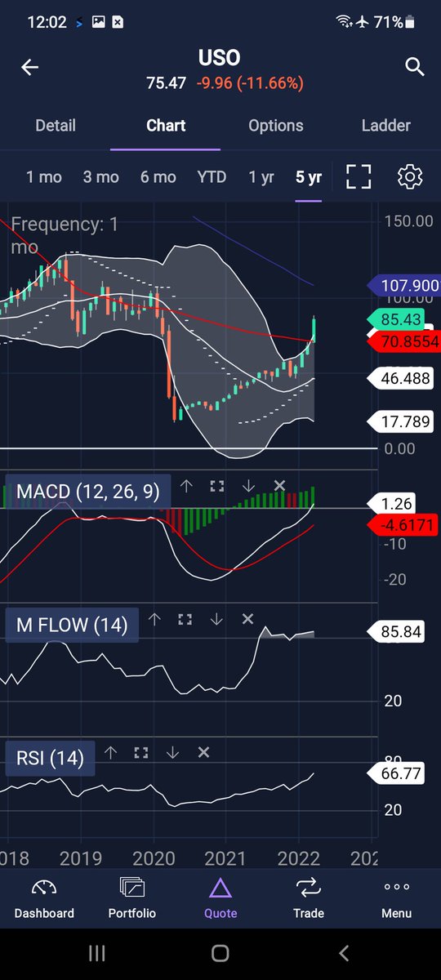Tap the 2020 year axis label
The height and width of the screenshot is (980, 441).
pyautogui.click(x=153, y=859)
